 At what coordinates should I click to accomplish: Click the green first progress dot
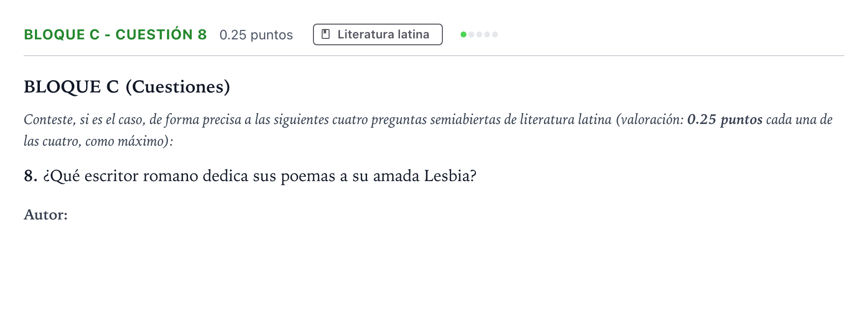[x=464, y=34]
